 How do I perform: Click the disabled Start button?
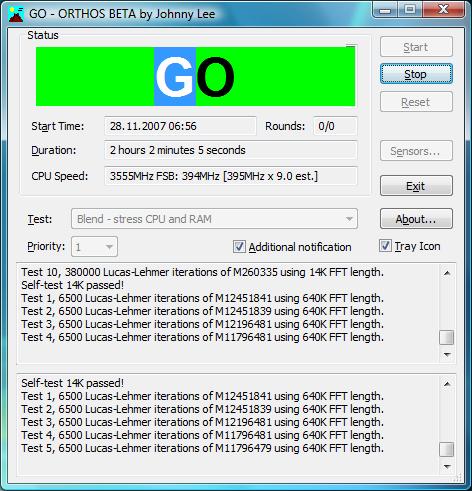(x=416, y=47)
